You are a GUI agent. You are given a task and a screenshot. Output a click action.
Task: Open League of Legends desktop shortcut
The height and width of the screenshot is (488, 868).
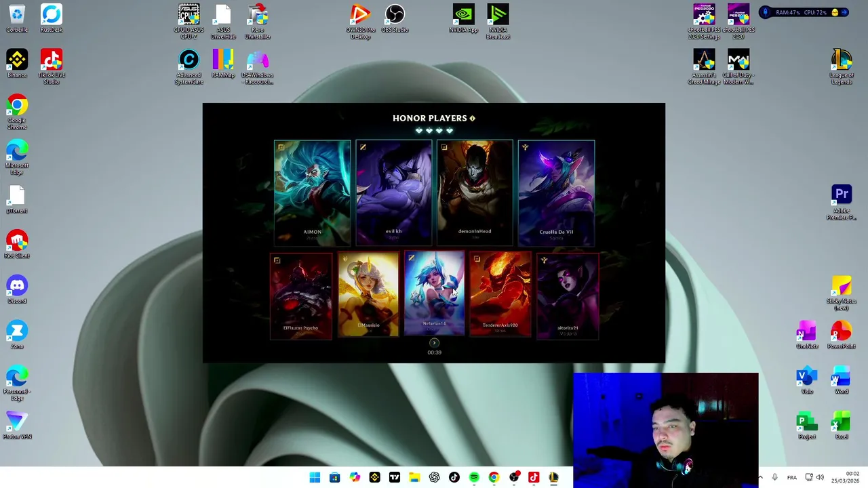842,67
